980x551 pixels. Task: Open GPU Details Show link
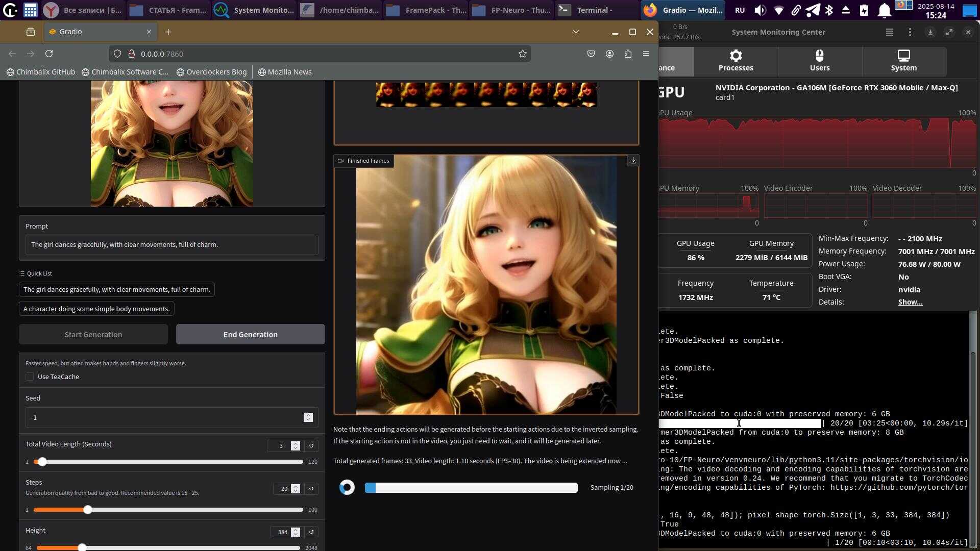pos(910,302)
